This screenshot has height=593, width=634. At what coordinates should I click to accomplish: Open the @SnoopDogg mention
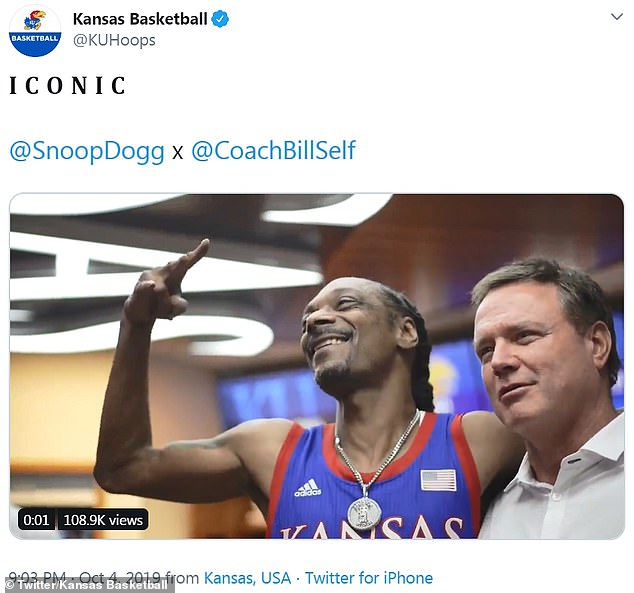coord(87,151)
